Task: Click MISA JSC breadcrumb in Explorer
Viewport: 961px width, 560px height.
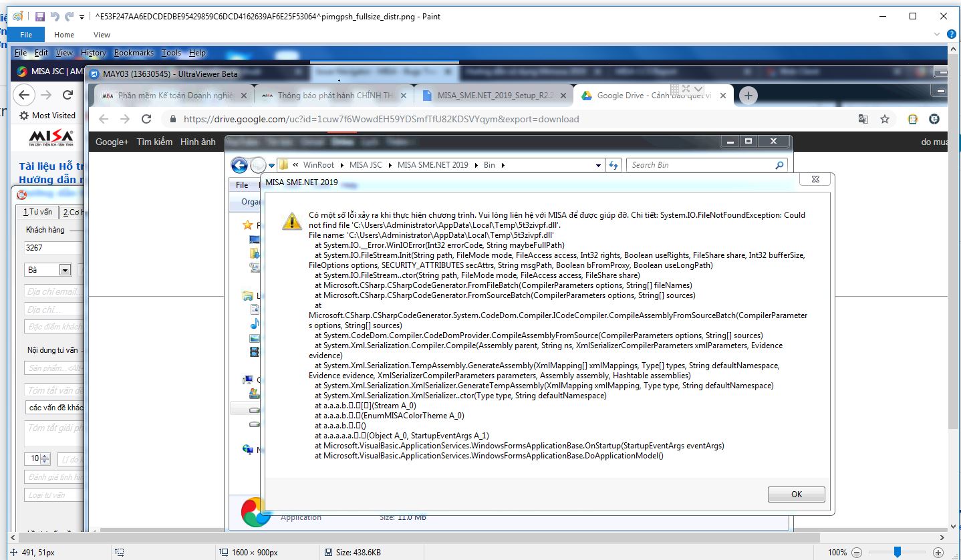Action: (x=366, y=165)
